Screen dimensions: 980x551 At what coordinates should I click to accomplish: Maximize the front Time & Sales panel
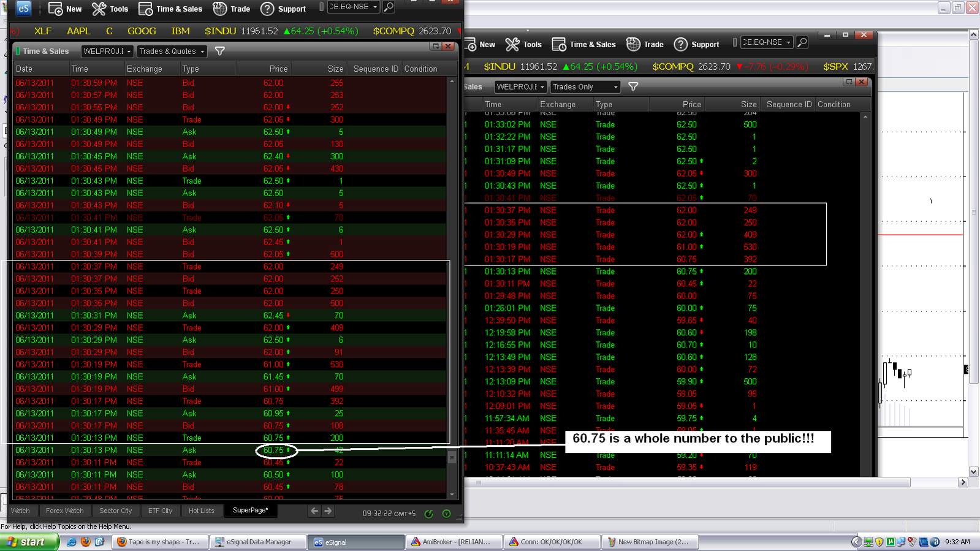[436, 47]
